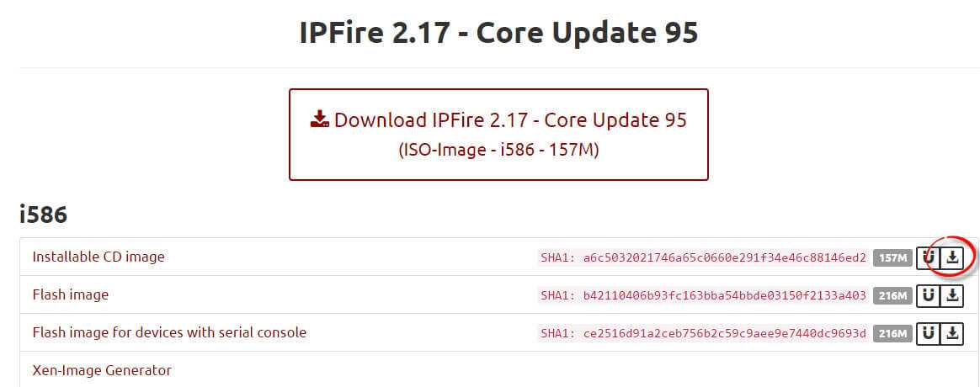Click the SHA1 hash starting with b42110406
Screen dimensions: 980x387
point(703,296)
